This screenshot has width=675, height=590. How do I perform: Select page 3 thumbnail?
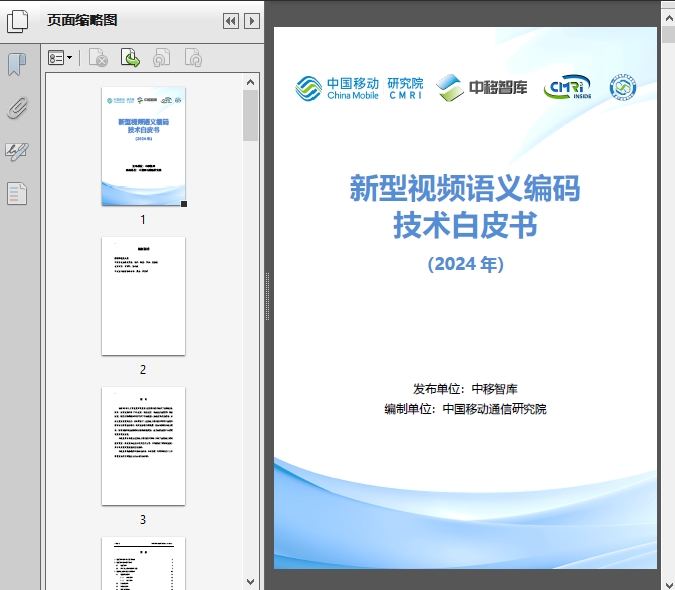click(143, 446)
